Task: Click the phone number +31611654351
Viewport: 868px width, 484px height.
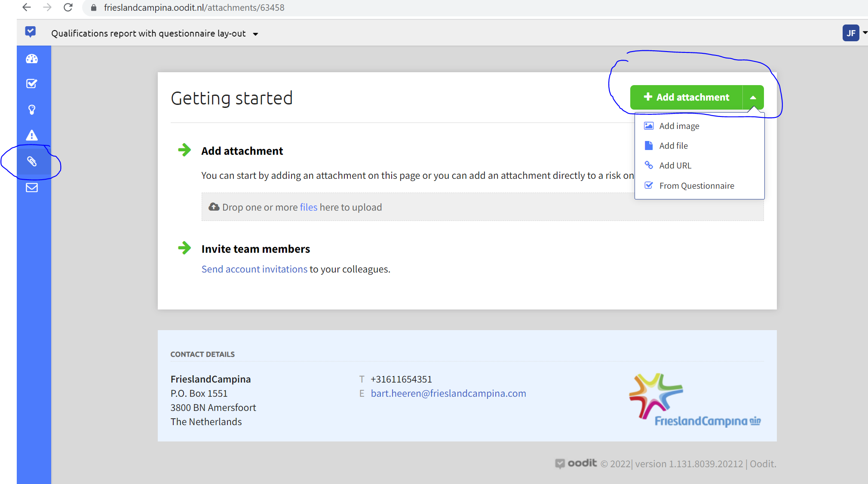Action: tap(401, 379)
